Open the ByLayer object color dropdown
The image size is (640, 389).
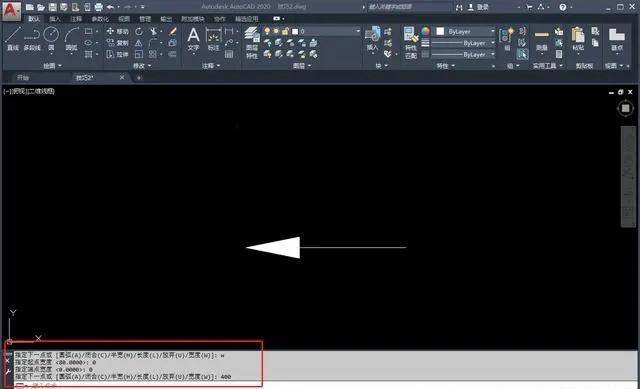465,31
